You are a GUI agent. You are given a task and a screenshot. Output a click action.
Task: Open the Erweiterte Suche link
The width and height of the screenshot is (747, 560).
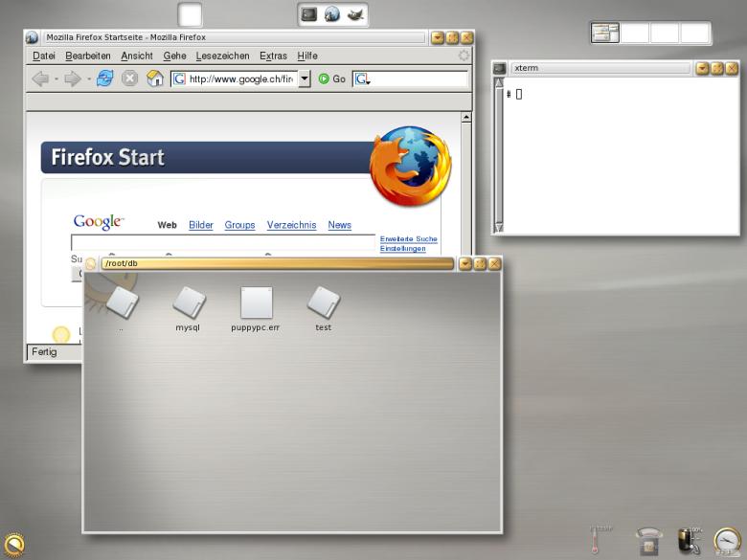[409, 238]
